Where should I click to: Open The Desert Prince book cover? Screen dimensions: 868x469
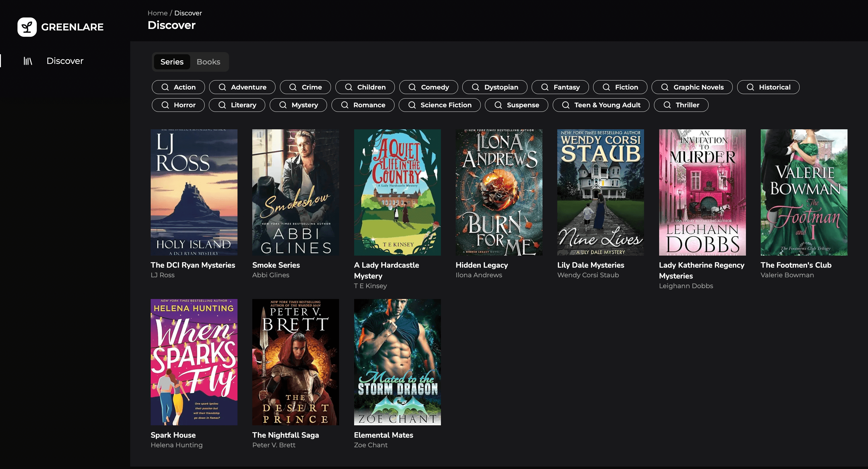pyautogui.click(x=295, y=362)
